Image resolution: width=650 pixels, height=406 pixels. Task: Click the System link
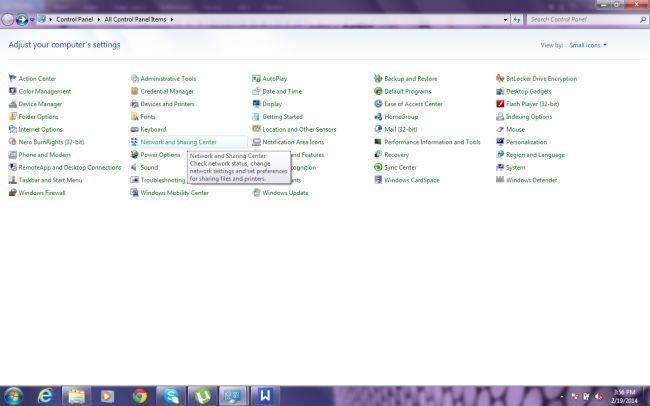516,168
